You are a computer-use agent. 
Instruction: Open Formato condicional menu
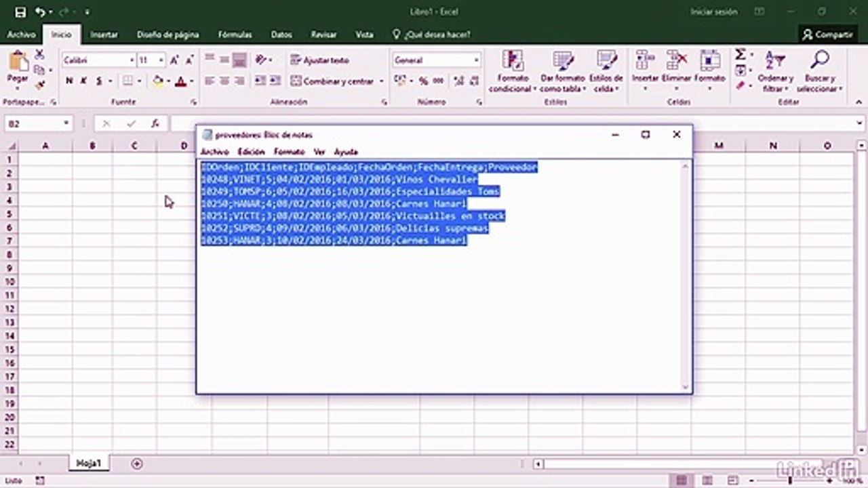coord(513,71)
